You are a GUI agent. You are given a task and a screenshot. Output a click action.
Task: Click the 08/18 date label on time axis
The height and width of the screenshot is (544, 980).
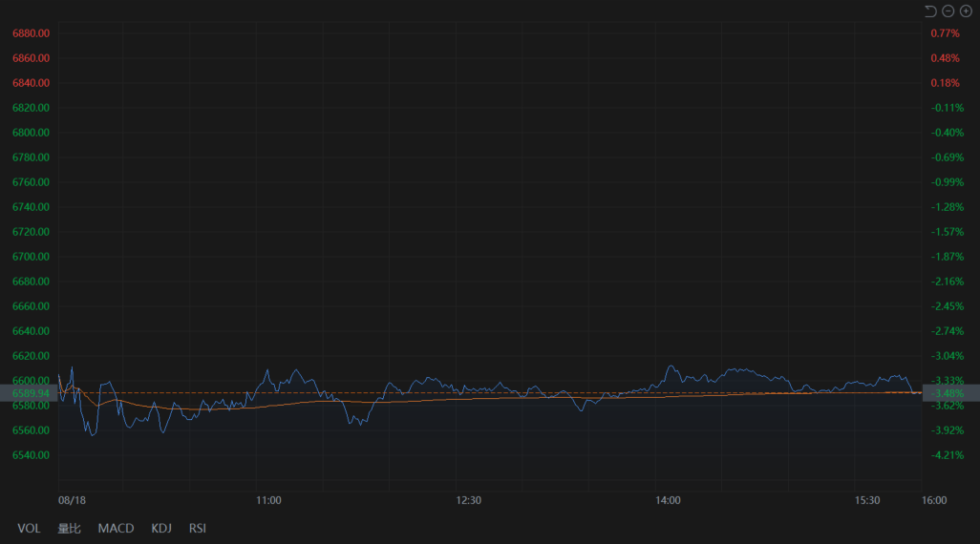(x=73, y=500)
